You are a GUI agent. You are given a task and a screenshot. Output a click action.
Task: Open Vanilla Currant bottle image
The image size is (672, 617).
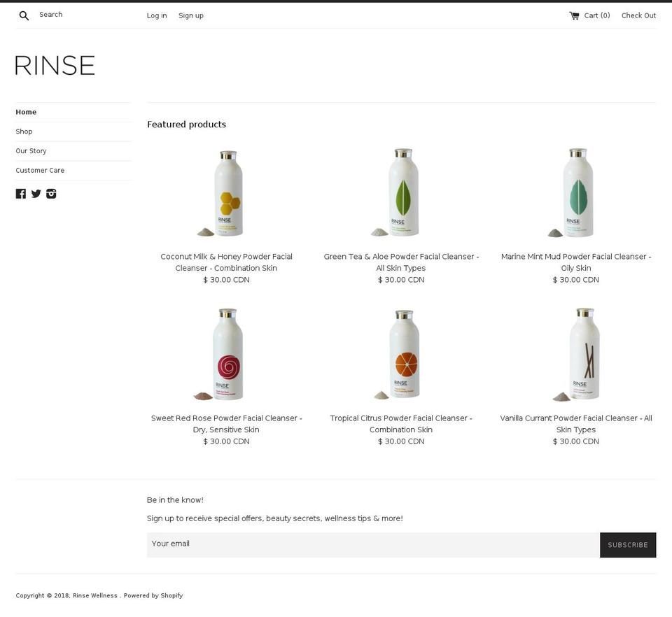[x=575, y=355]
